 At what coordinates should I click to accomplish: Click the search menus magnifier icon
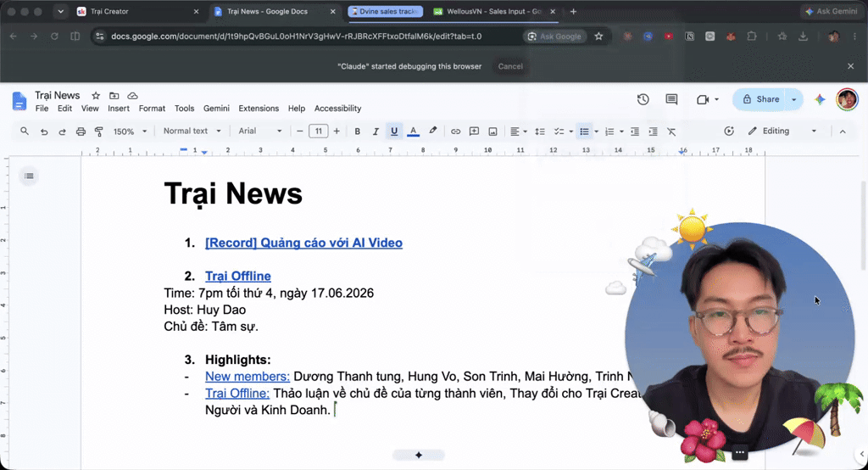point(25,131)
